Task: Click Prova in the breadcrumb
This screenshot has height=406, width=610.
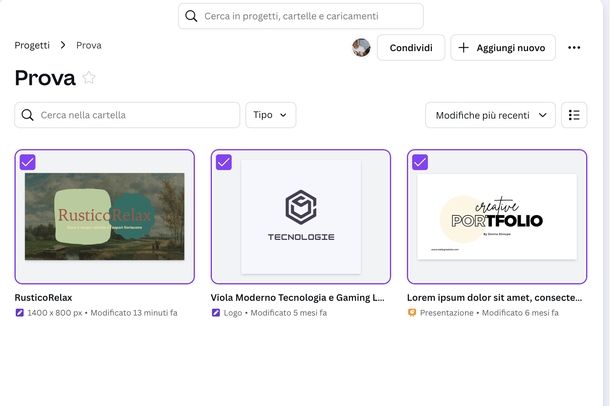Action: coord(89,46)
